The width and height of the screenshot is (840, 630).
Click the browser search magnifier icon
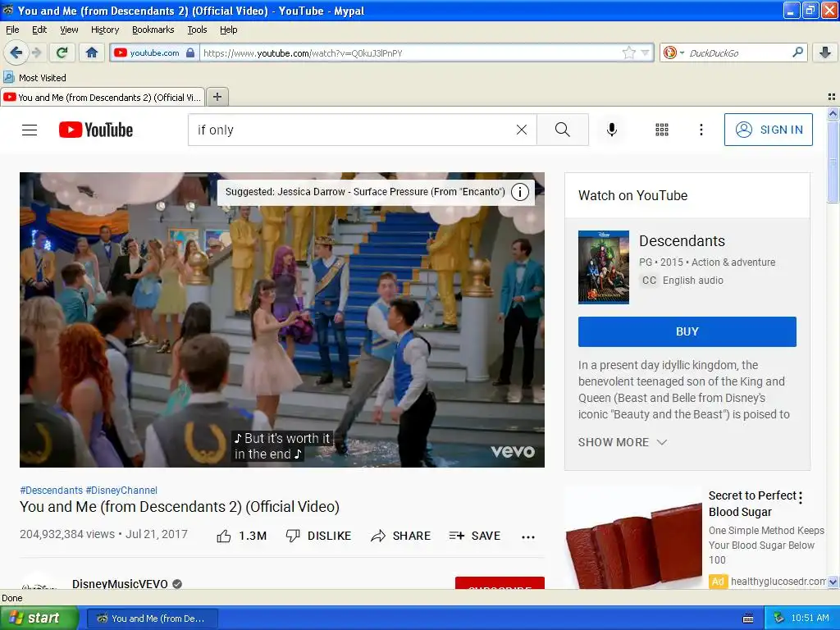click(797, 52)
